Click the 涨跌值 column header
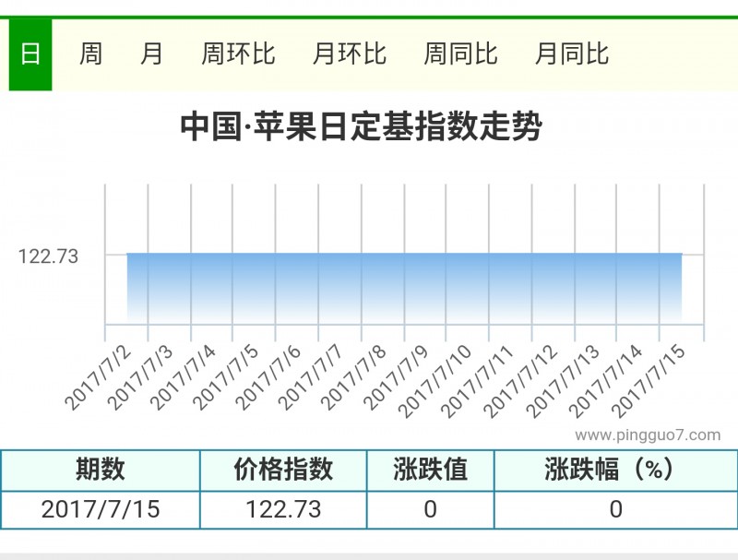 [x=431, y=471]
